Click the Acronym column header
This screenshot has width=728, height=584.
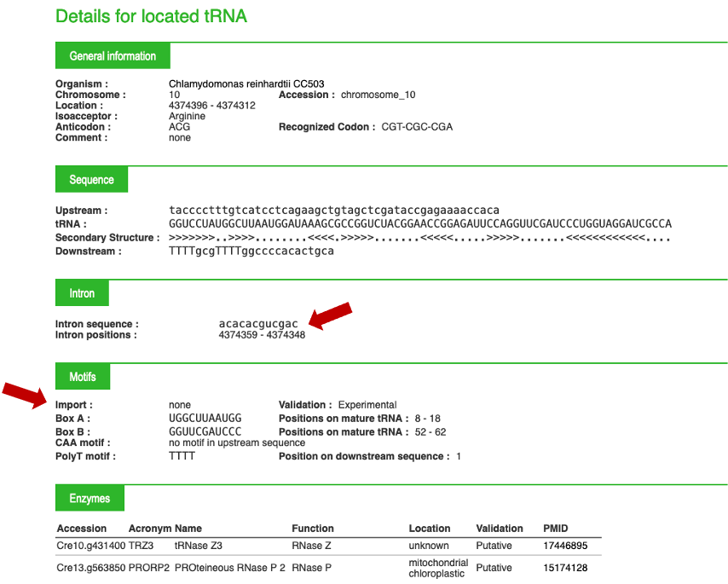pyautogui.click(x=149, y=529)
